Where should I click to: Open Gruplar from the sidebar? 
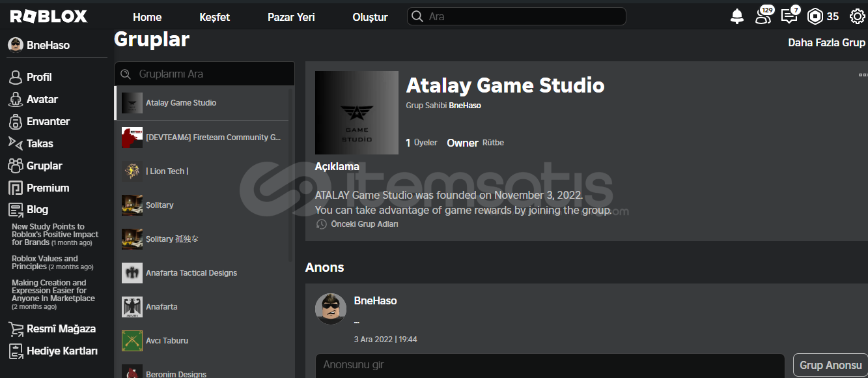pos(44,166)
